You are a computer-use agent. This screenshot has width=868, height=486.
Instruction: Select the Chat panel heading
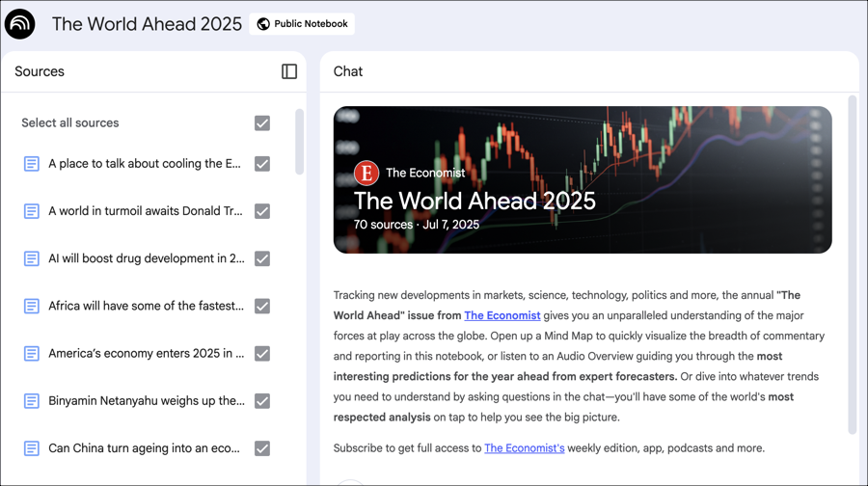click(348, 71)
